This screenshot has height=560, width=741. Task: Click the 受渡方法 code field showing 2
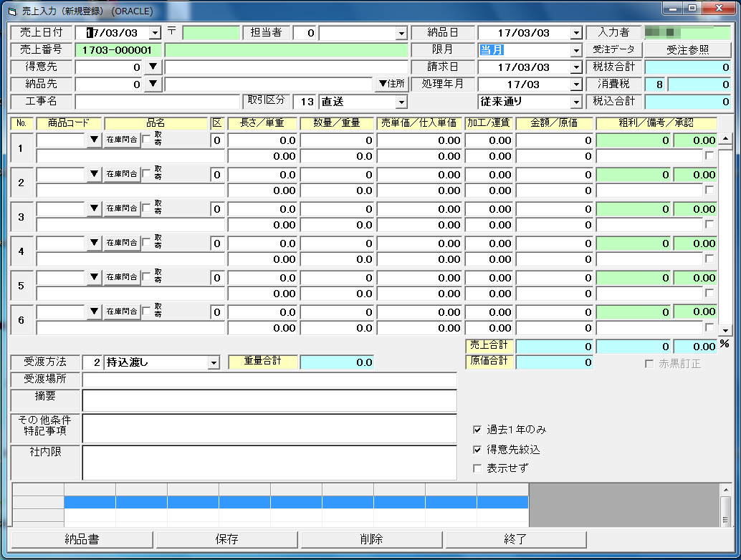click(92, 362)
